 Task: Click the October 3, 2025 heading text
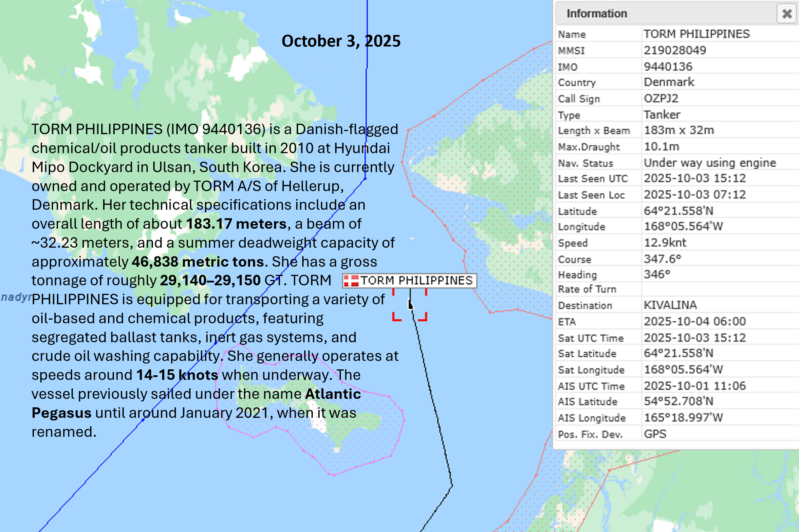(341, 41)
